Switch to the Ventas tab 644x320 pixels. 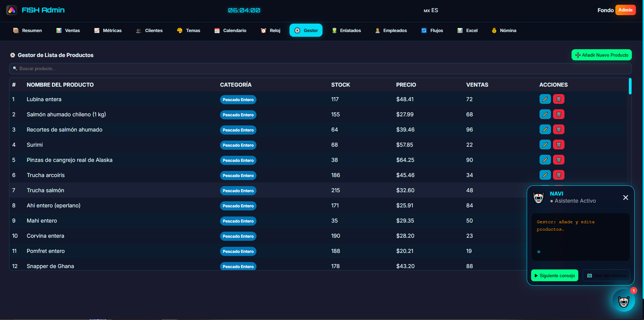point(68,30)
